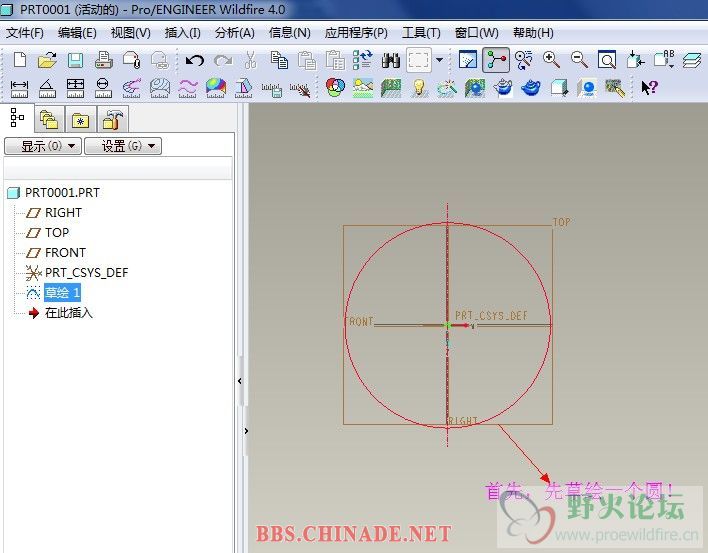Click the light bulb lights icon
This screenshot has width=708, height=553.
coord(419,88)
